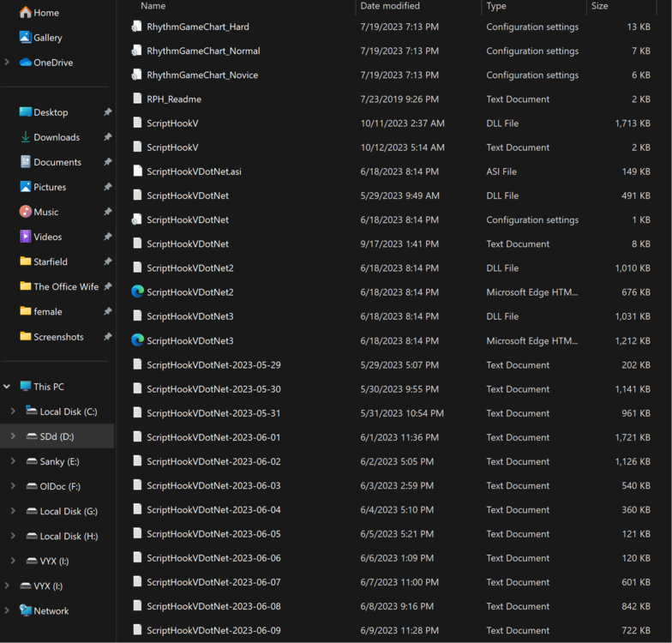Viewport: 672px width, 643px height.
Task: Click the pin icon beside Pictures
Action: (107, 187)
